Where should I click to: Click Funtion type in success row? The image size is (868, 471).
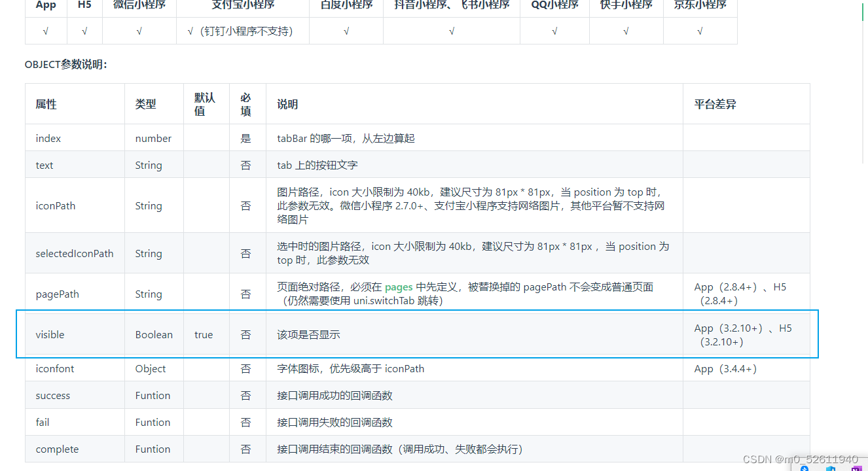point(153,395)
